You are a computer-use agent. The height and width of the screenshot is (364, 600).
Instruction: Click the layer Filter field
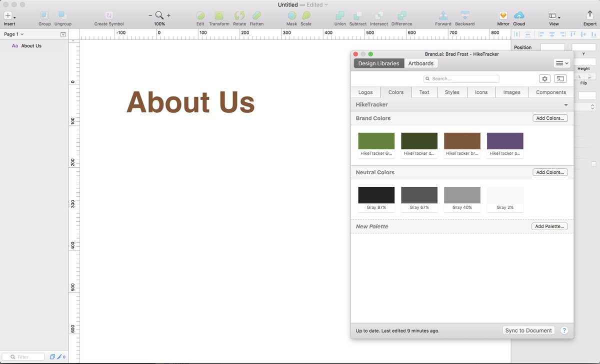pyautogui.click(x=23, y=357)
